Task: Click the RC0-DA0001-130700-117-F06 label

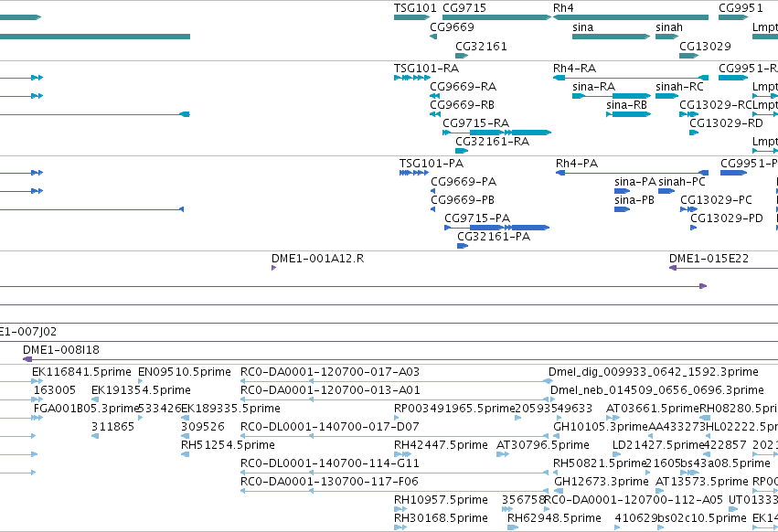Action: coord(329,482)
